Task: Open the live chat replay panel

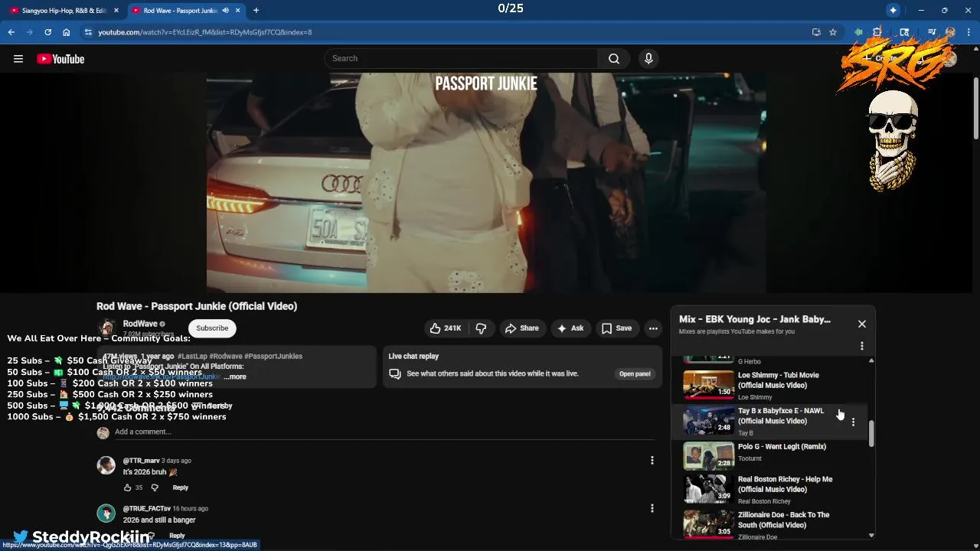Action: (x=635, y=373)
